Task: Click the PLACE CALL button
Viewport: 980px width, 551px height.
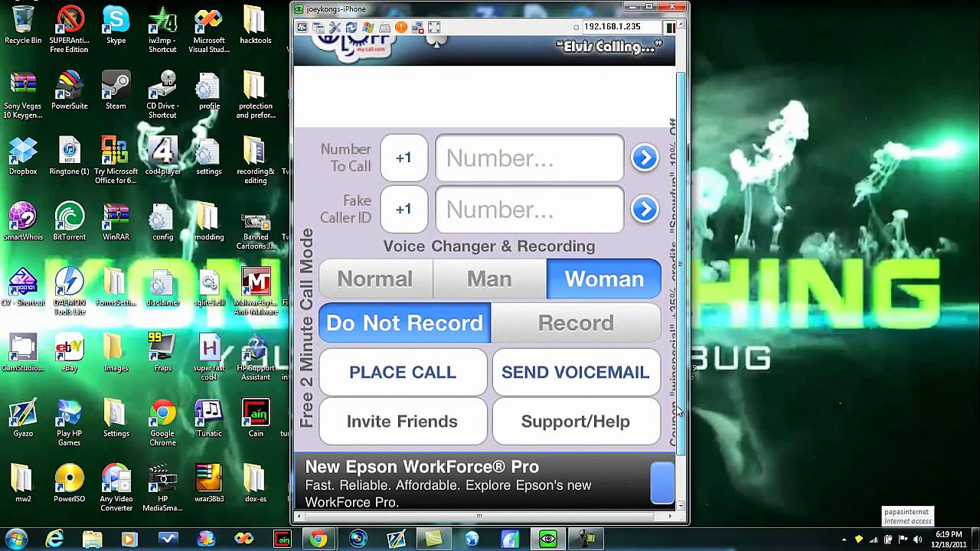Action: (403, 373)
